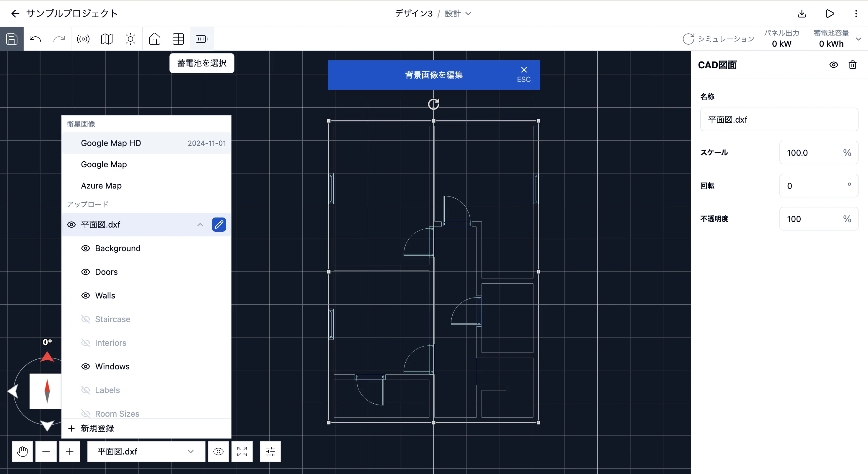Expand the chevron next to 蓄電池容量
Viewport: 868px width, 474px height.
pos(859,39)
